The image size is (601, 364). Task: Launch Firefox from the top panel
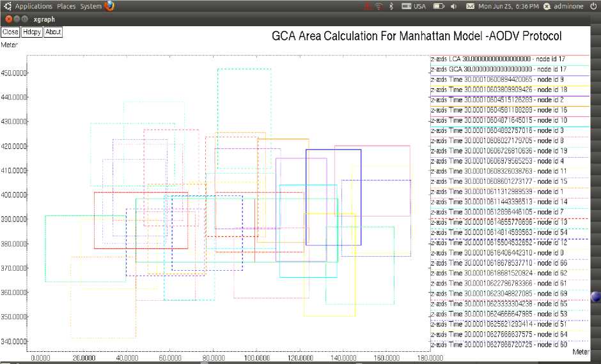pyautogui.click(x=109, y=6)
